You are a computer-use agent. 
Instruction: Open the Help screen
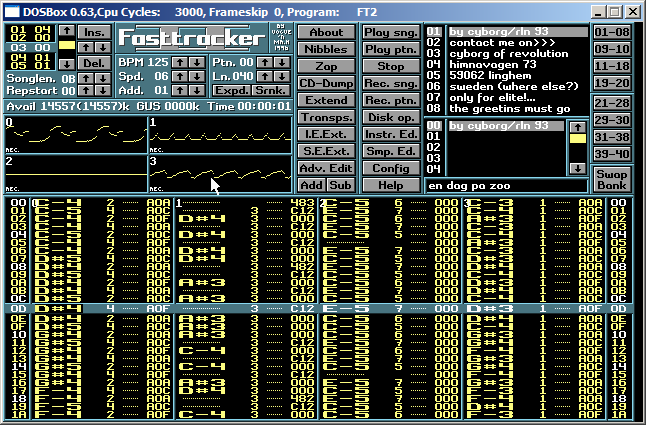click(x=391, y=185)
